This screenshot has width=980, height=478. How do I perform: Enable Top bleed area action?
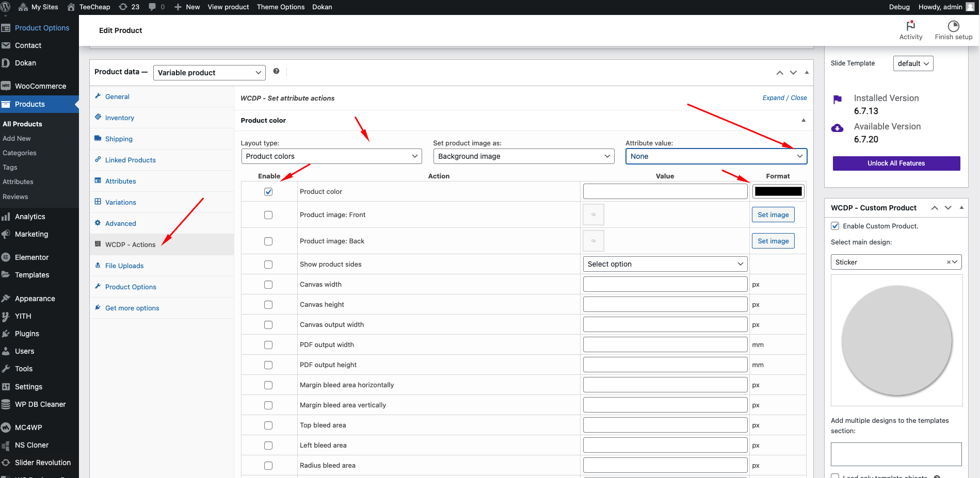[x=268, y=425]
